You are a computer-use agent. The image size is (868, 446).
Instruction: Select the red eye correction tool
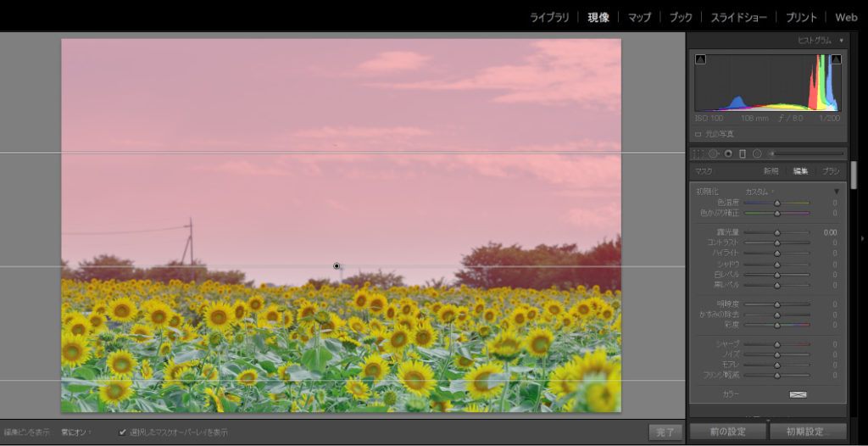click(x=728, y=153)
